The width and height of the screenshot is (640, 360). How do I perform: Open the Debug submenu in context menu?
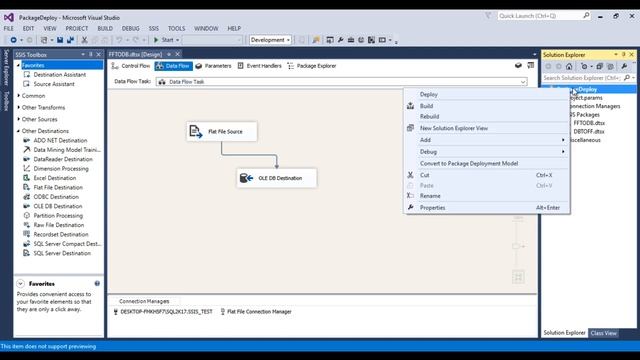(487, 152)
